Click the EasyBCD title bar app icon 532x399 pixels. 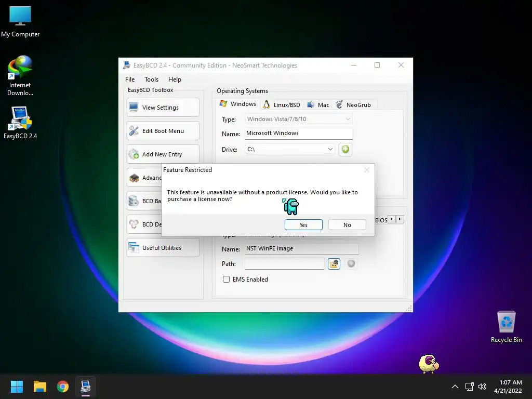pyautogui.click(x=127, y=65)
